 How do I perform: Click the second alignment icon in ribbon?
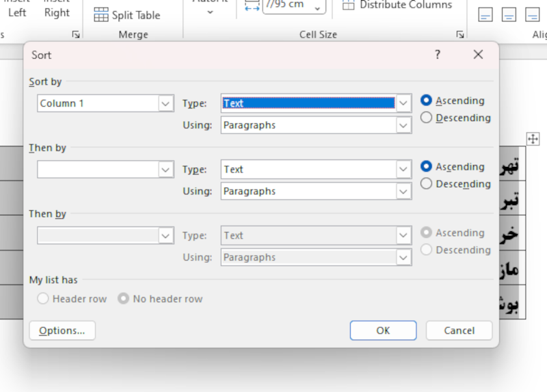point(509,15)
